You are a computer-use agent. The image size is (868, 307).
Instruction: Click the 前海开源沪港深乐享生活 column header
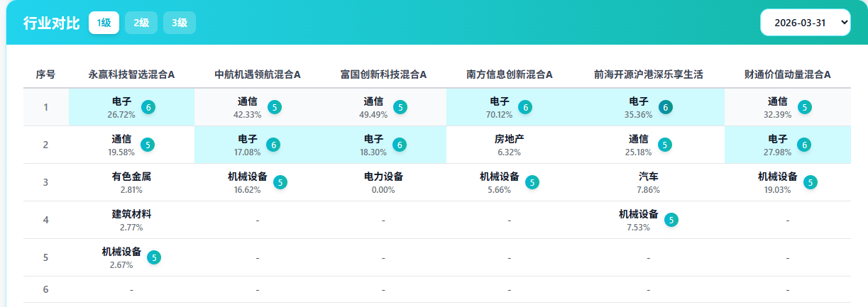[649, 74]
